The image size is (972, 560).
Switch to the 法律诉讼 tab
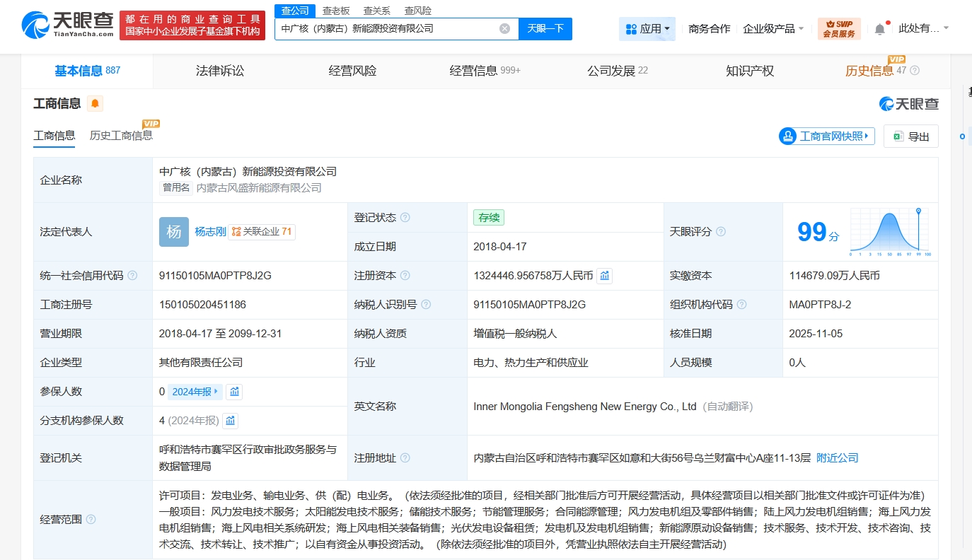(220, 71)
